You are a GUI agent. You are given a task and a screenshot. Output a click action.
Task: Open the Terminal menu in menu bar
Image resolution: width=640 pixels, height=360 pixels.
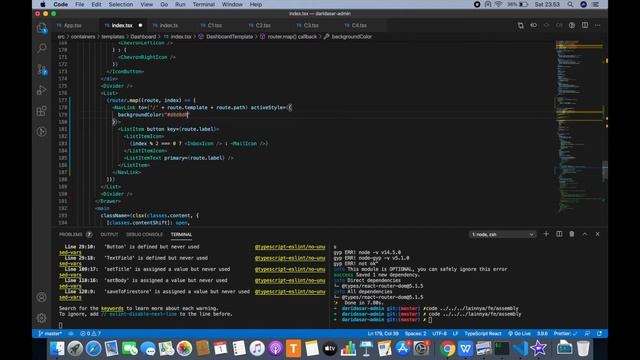(x=204, y=4)
